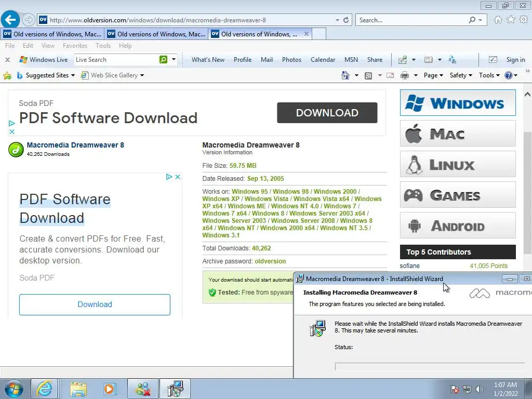Open Windows Media Player taskbar icon
The height and width of the screenshot is (399, 532).
click(x=110, y=389)
